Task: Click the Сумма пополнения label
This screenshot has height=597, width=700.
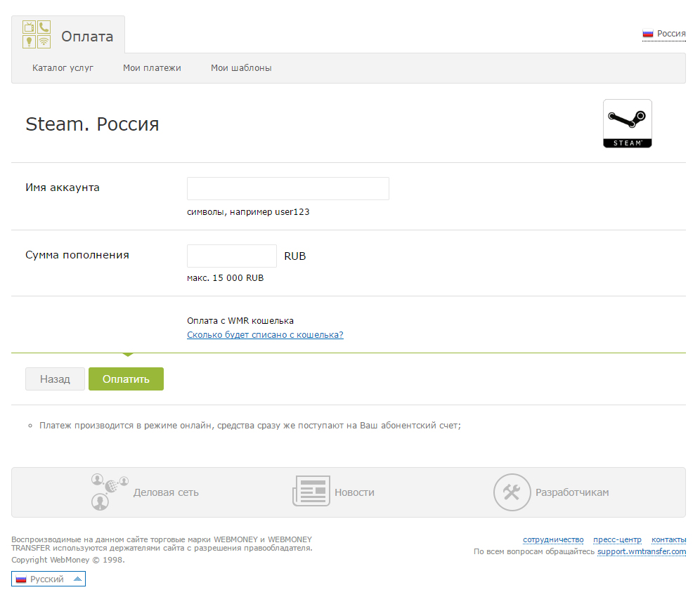Action: [77, 255]
